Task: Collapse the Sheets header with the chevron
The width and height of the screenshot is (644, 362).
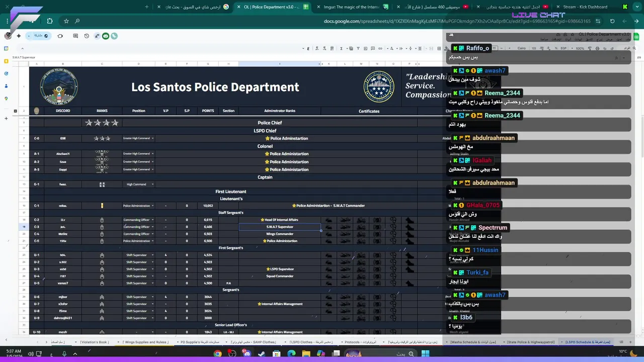Action: point(22,49)
